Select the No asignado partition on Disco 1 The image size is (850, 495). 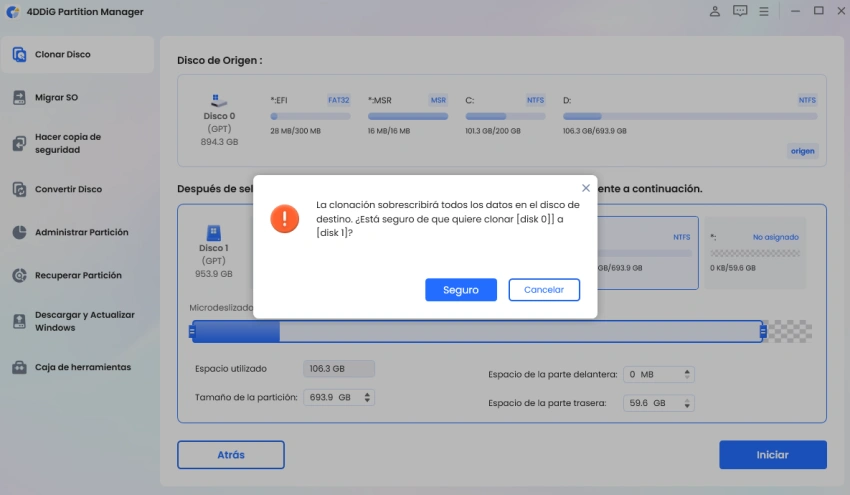(x=755, y=253)
